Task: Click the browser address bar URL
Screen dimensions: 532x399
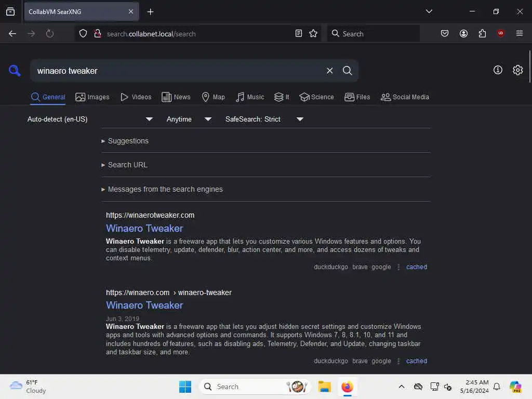Action: click(197, 34)
